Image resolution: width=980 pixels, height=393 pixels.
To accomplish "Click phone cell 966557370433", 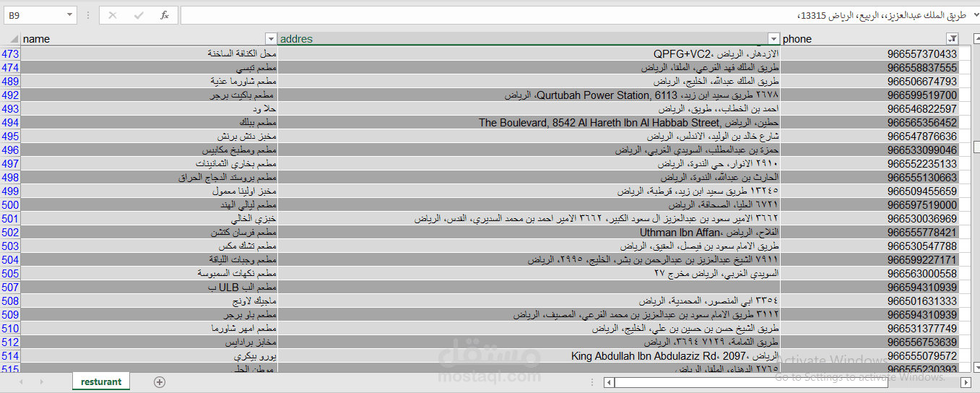I will click(870, 53).
